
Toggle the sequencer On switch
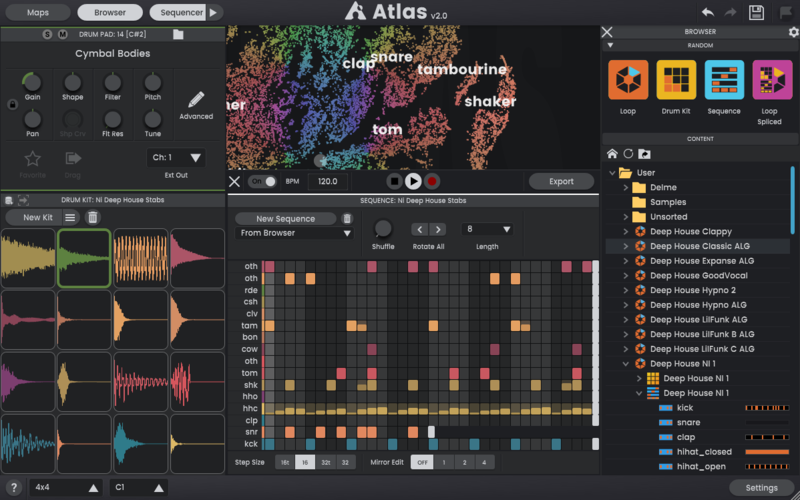pyautogui.click(x=263, y=181)
